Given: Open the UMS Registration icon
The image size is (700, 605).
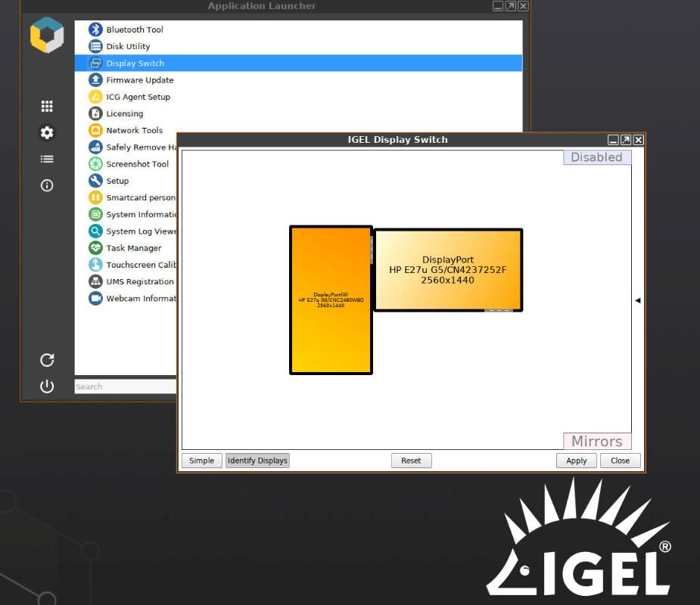Looking at the screenshot, I should pos(95,281).
